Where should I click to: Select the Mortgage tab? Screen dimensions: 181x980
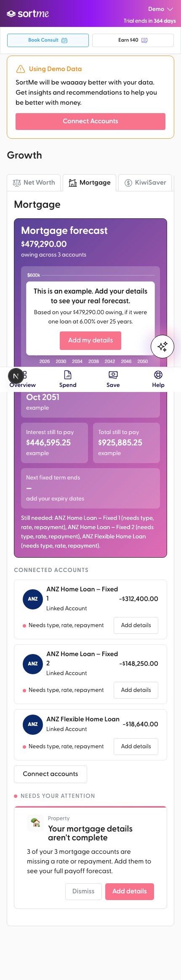coord(90,183)
